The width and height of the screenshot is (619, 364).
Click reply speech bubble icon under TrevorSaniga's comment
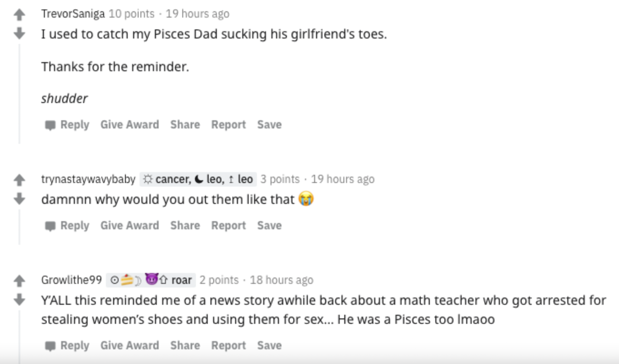pyautogui.click(x=50, y=125)
